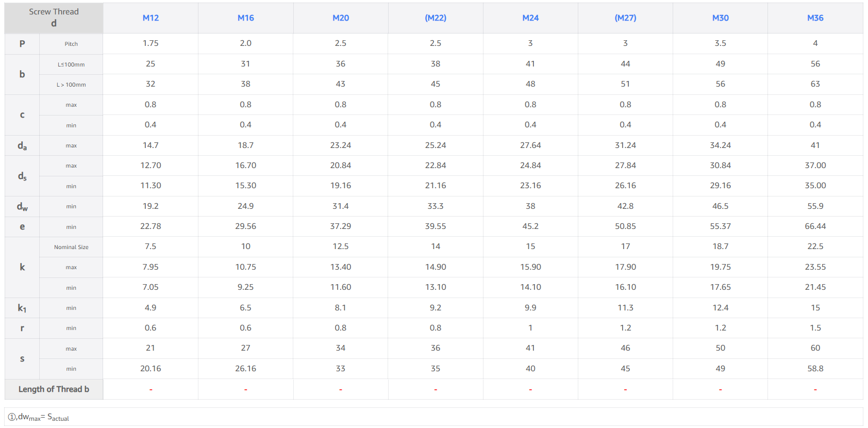Viewport: 868px width, 428px height.
Task: Click the Pitch row label
Action: (71, 44)
